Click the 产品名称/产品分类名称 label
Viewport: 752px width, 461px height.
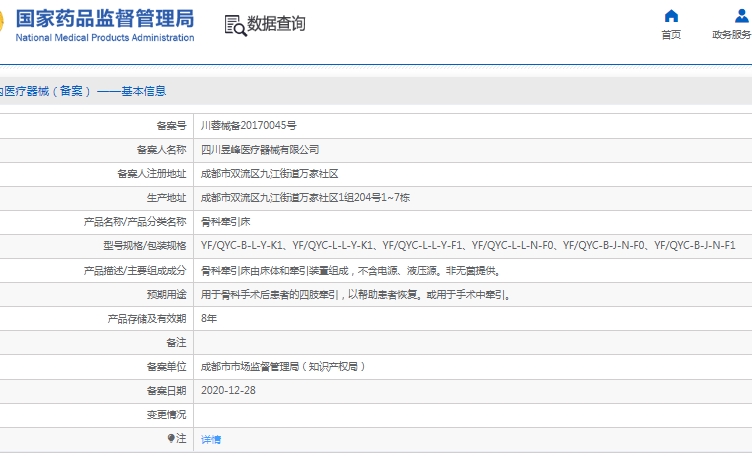tap(135, 222)
